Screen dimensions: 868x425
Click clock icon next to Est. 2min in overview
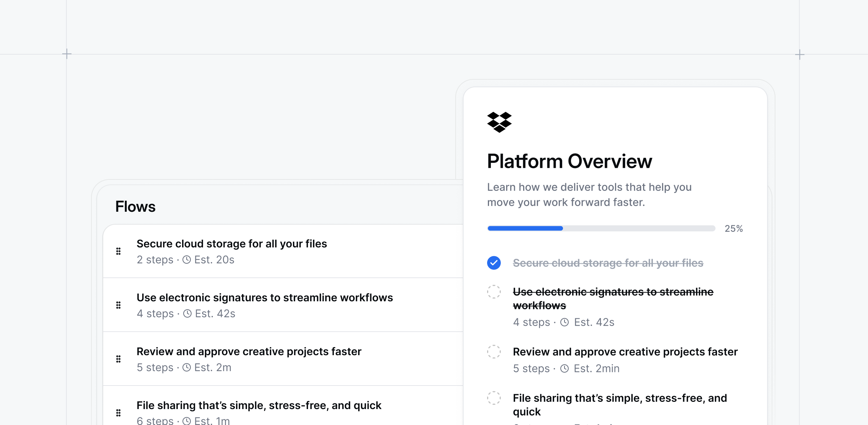(x=565, y=368)
